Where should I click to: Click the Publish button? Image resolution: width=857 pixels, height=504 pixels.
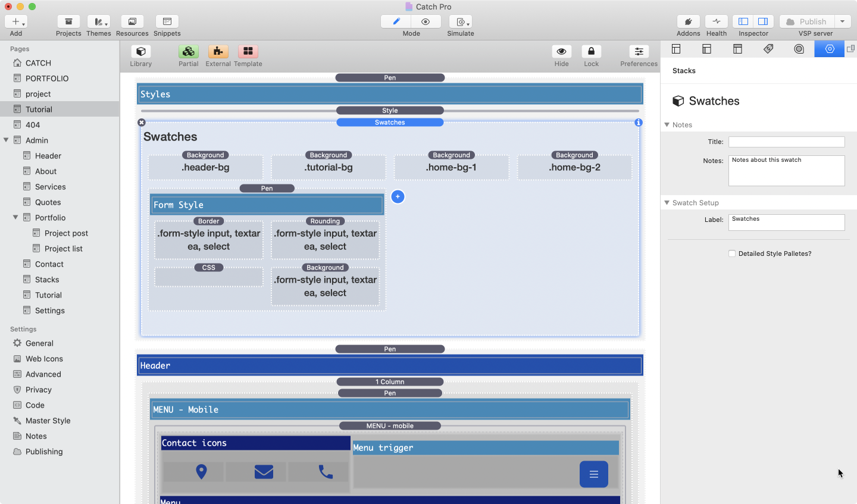[x=807, y=21]
